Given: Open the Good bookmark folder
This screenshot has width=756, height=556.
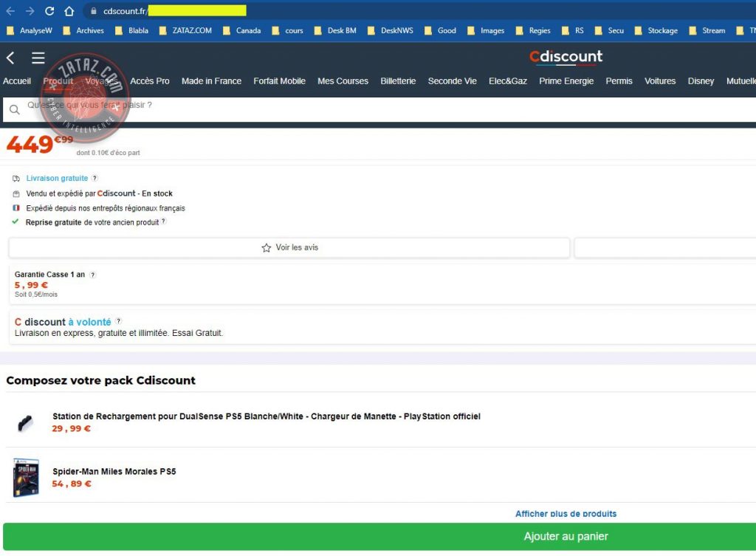Looking at the screenshot, I should [440, 30].
